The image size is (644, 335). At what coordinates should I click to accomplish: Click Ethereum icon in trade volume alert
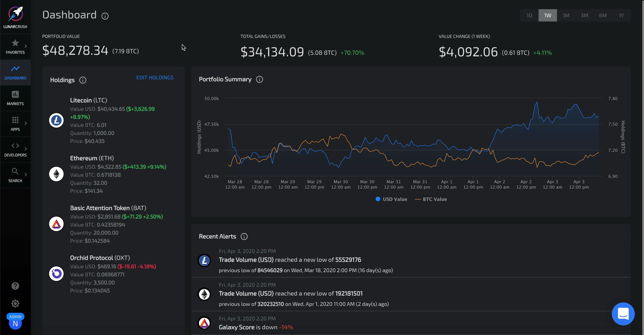pyautogui.click(x=204, y=294)
